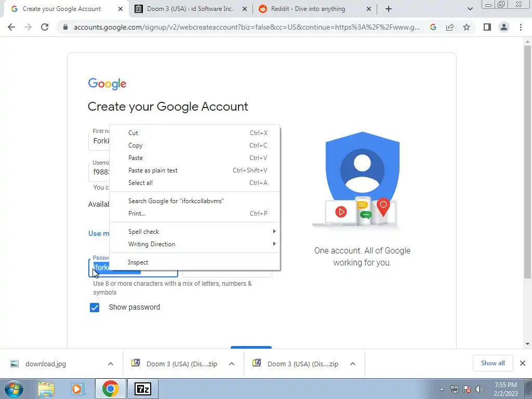This screenshot has width=532, height=399.
Task: Select Cut from the context menu
Action: click(x=195, y=133)
